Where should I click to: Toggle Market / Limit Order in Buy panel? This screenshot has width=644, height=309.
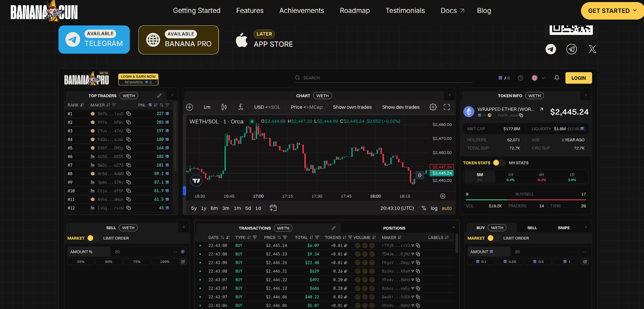493,238
